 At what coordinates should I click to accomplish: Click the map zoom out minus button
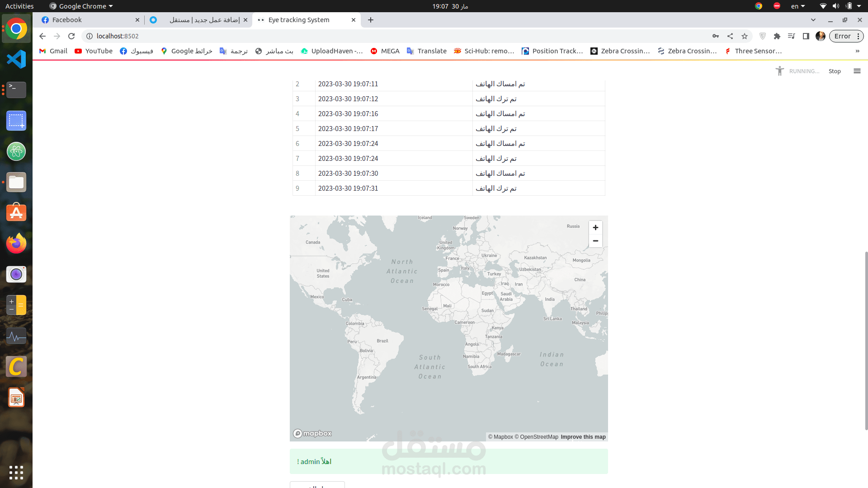coord(595,241)
